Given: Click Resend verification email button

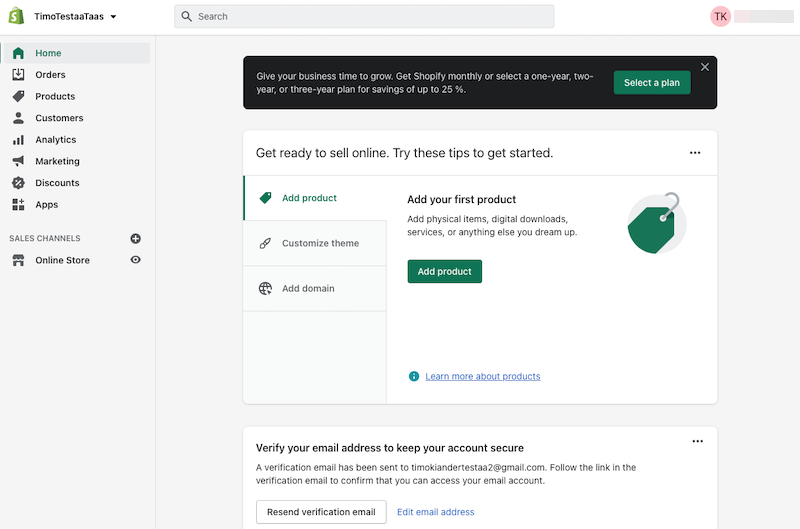Looking at the screenshot, I should tap(321, 512).
